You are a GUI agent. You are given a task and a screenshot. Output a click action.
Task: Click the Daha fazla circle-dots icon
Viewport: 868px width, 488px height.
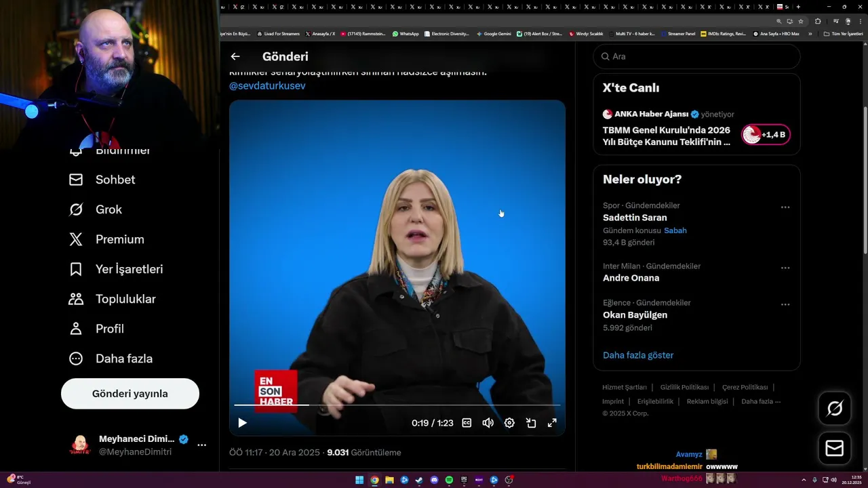[76, 359]
